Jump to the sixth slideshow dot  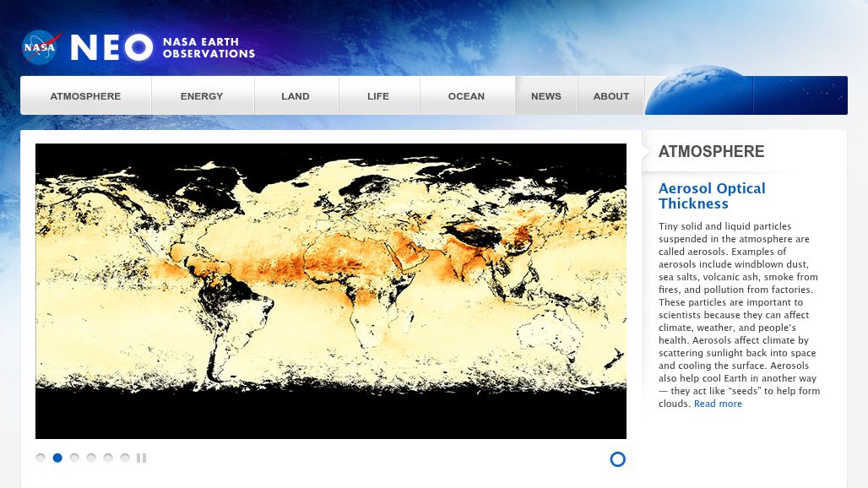(125, 458)
